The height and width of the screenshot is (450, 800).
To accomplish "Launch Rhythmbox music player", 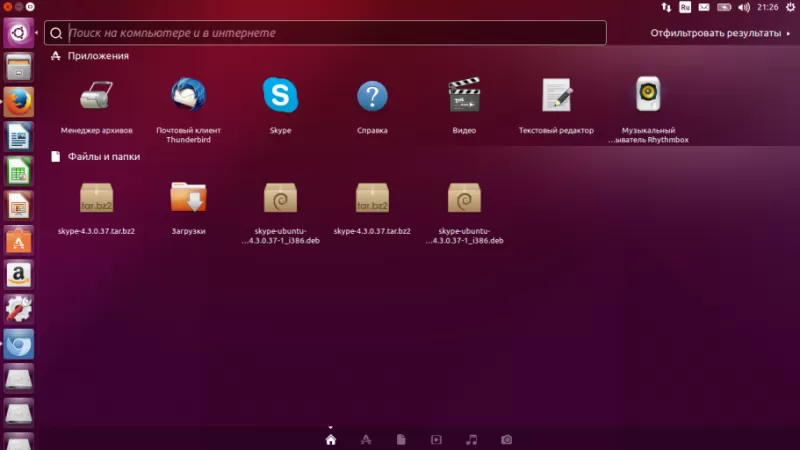I will click(648, 109).
